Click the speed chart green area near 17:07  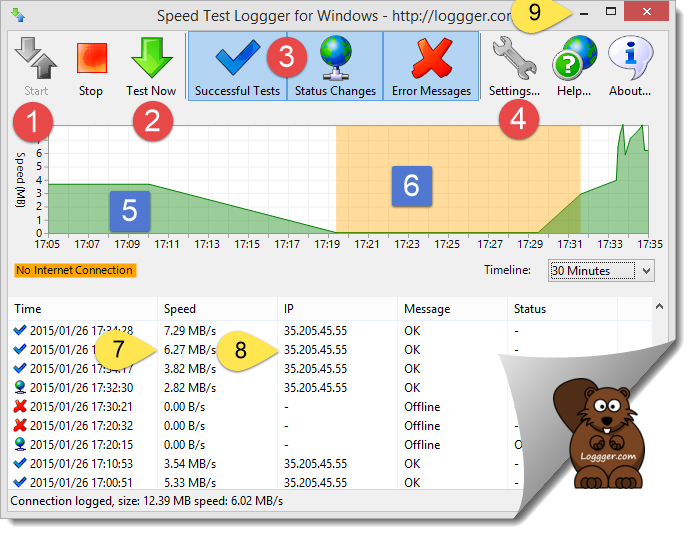coord(87,208)
